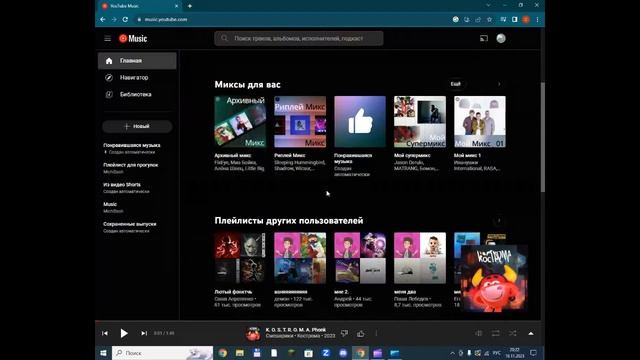
Task: Open the thumbs-up Понравившаяся музыка mix card
Action: pyautogui.click(x=360, y=122)
